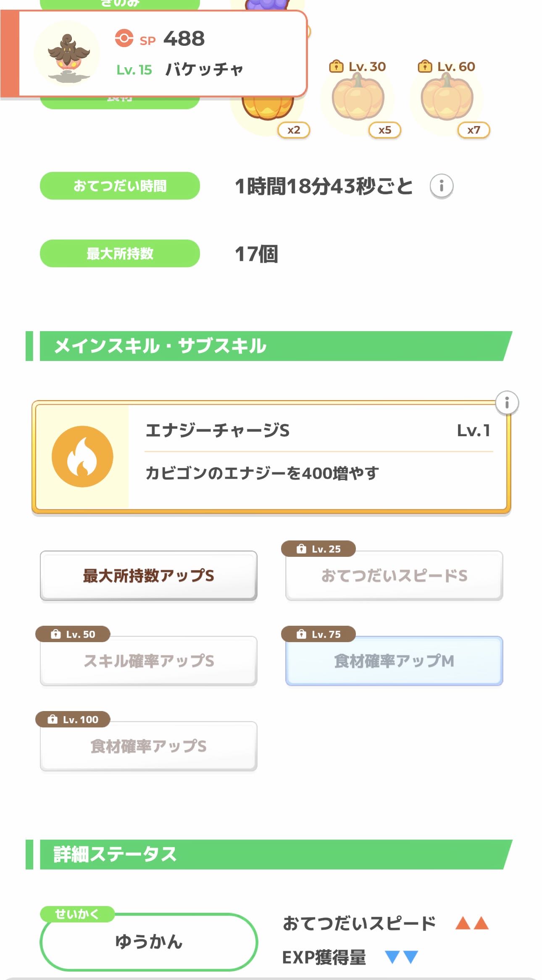Tap the info icon beside helping time

click(441, 186)
